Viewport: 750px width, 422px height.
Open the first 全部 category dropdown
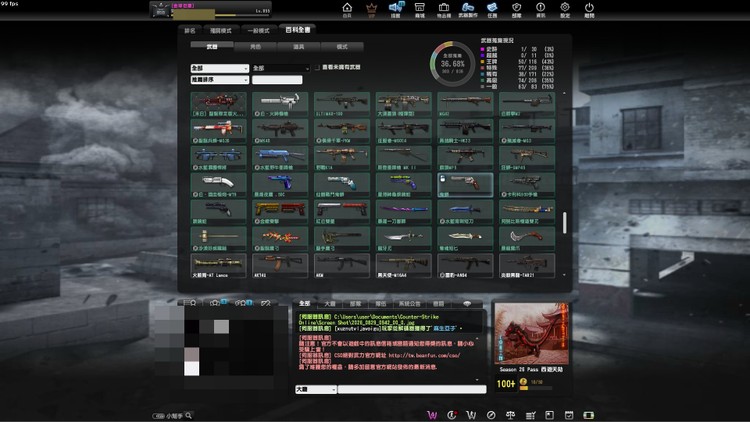220,68
